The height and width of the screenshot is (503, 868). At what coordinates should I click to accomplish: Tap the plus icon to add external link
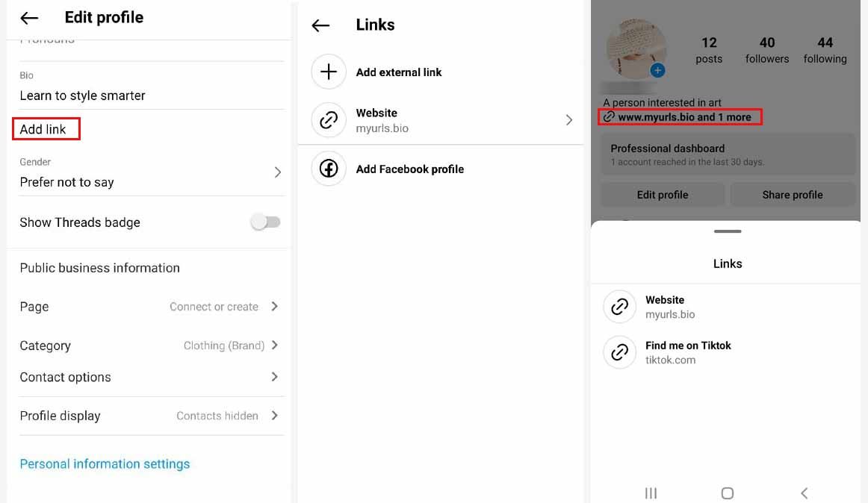[x=329, y=72]
